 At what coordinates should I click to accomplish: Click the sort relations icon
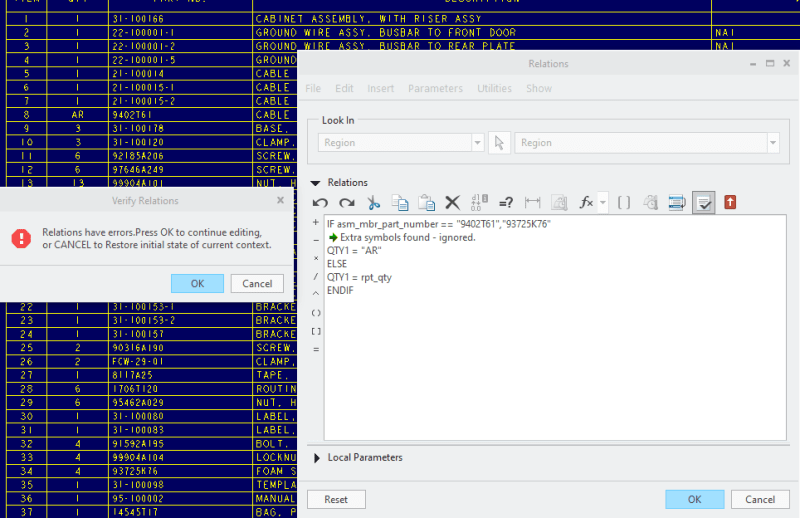point(677,203)
